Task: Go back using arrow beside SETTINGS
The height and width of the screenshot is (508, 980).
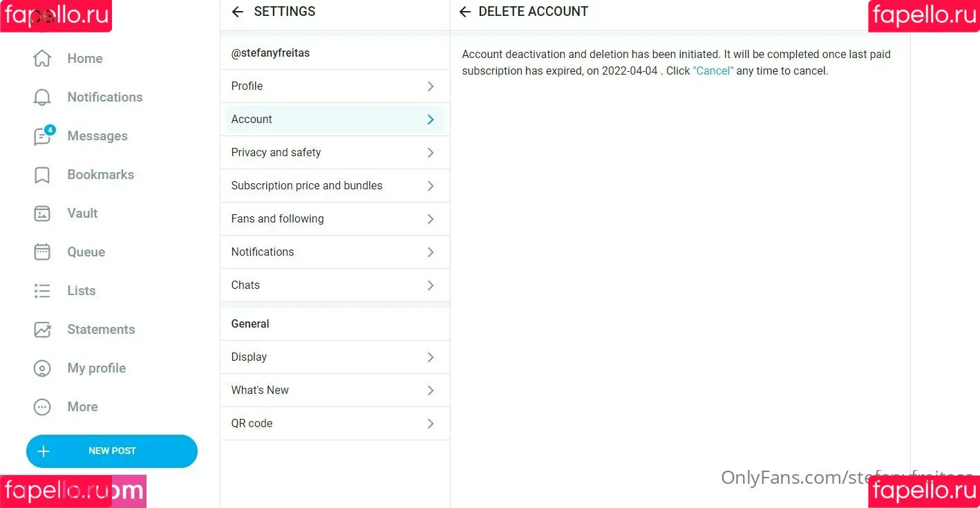Action: 238,12
